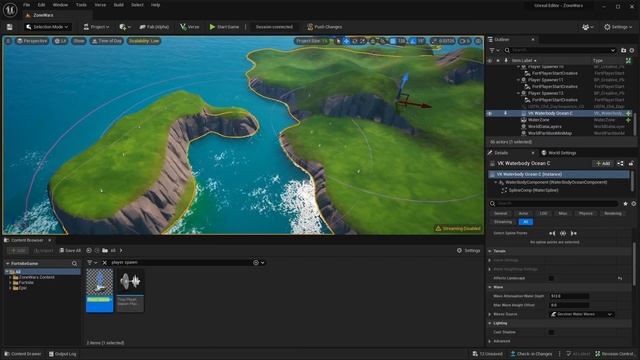Select the scale tool in viewport toolbar
Viewport: 640px width, 360px height.
click(x=362, y=41)
